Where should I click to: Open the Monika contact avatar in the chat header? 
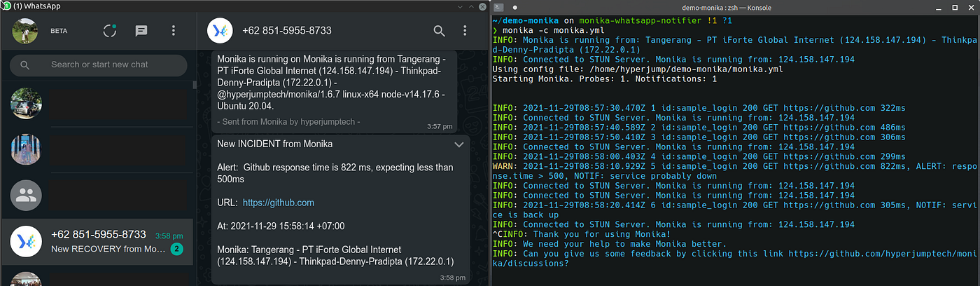pyautogui.click(x=220, y=31)
